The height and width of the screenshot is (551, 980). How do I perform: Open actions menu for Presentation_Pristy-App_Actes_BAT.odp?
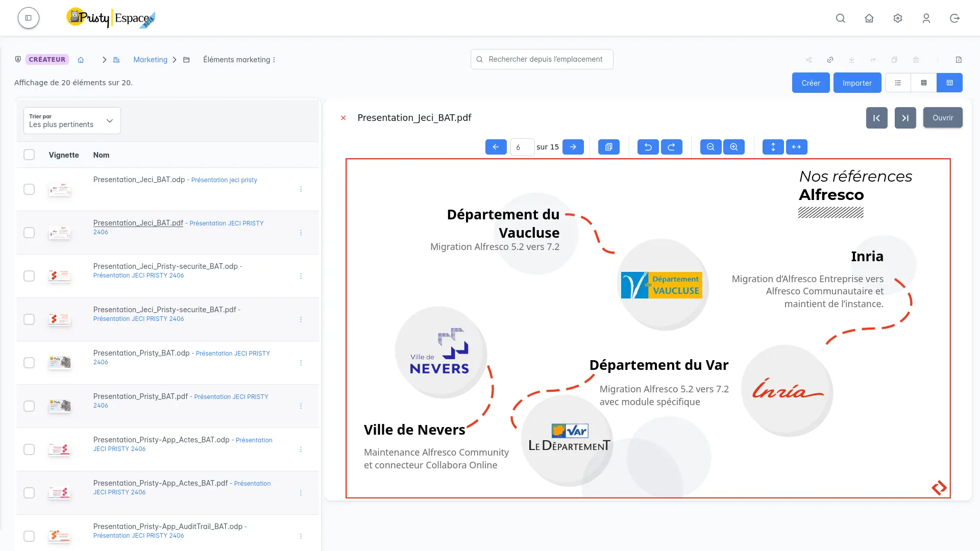click(x=301, y=449)
